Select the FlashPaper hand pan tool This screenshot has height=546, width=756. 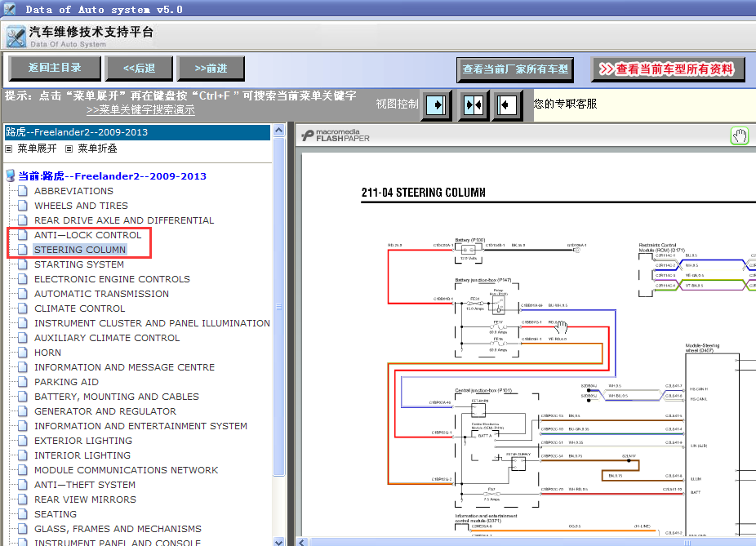(x=740, y=136)
